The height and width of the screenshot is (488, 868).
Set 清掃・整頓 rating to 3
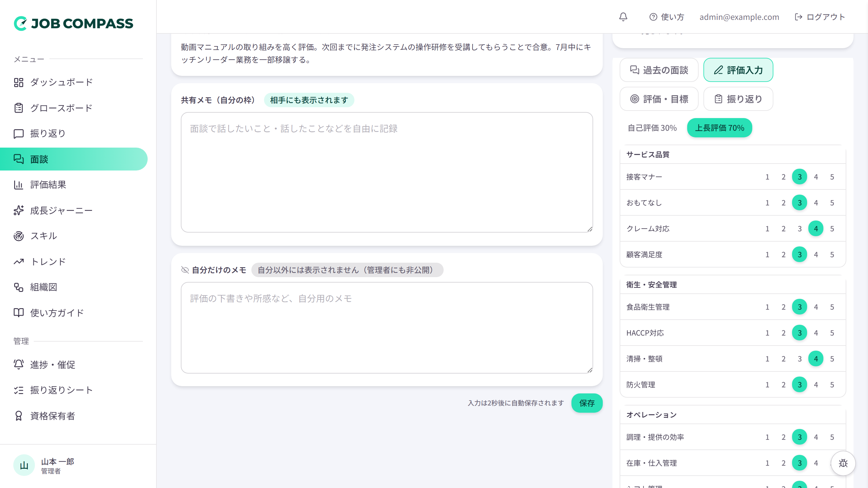tap(800, 359)
